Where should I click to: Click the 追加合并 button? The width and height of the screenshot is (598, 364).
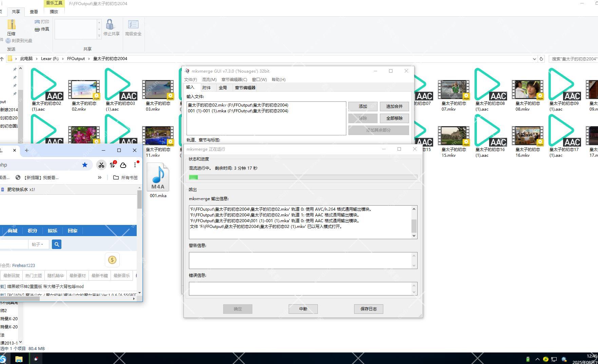point(394,107)
